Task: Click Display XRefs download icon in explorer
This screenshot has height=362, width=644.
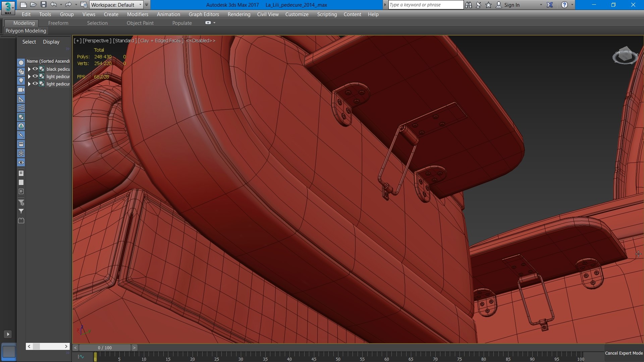Action: click(x=21, y=126)
